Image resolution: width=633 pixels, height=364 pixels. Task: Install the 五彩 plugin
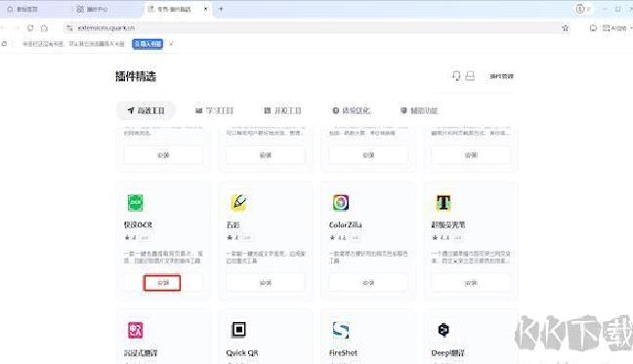tap(266, 283)
